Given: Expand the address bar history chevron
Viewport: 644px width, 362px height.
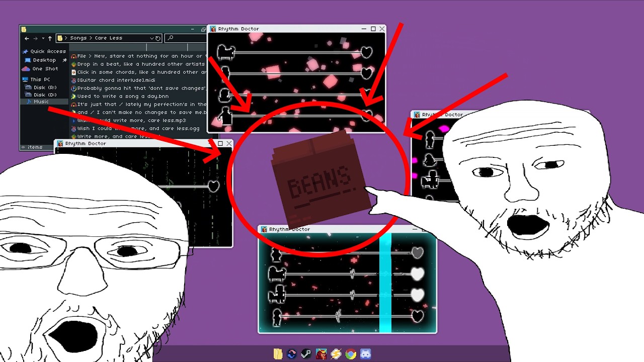Looking at the screenshot, I should pyautogui.click(x=152, y=38).
